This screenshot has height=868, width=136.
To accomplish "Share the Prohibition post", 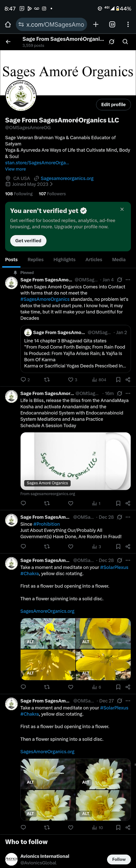I will pyautogui.click(x=128, y=546).
